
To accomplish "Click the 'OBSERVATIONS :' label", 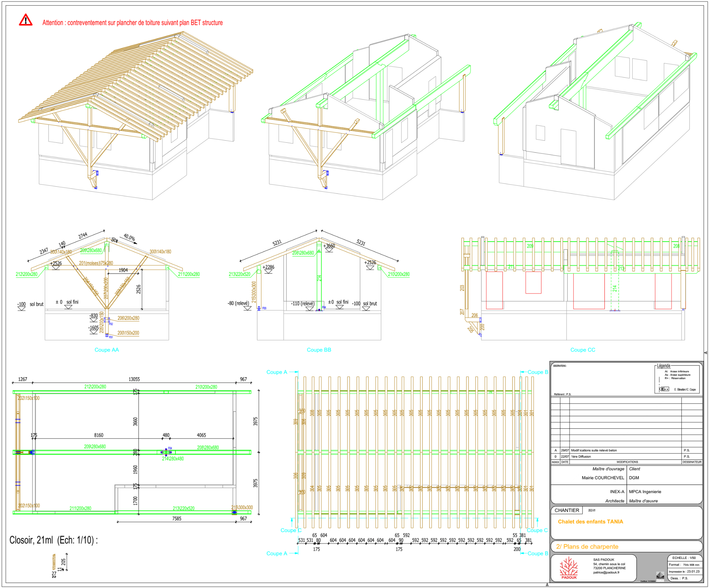I will (x=560, y=366).
